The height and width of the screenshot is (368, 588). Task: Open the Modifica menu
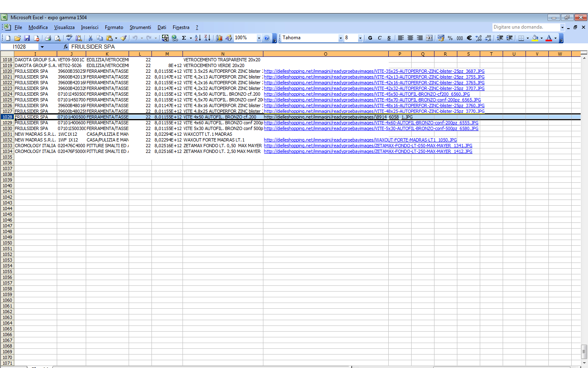[x=38, y=27]
